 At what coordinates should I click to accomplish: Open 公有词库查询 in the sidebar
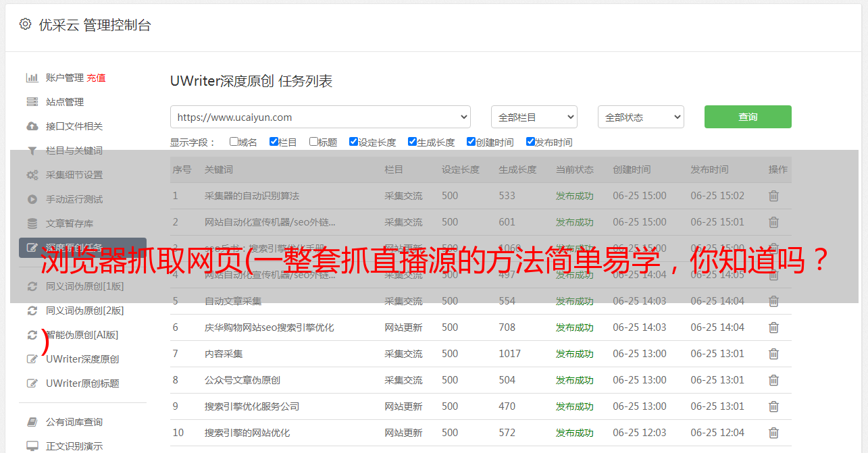click(74, 422)
